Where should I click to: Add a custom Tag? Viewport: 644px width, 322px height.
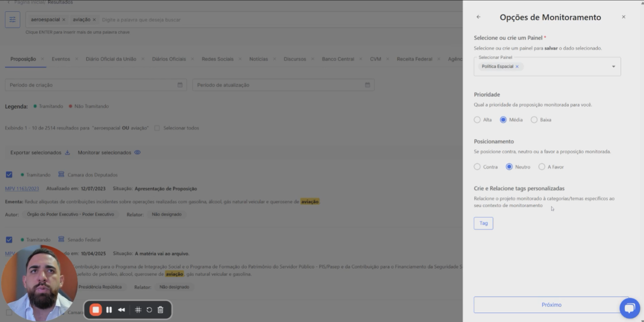pyautogui.click(x=483, y=223)
